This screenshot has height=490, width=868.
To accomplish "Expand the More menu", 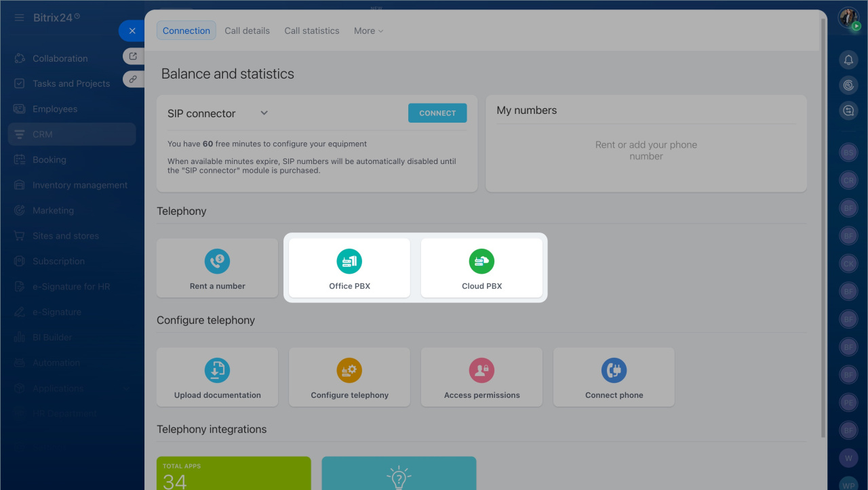I will click(x=368, y=30).
